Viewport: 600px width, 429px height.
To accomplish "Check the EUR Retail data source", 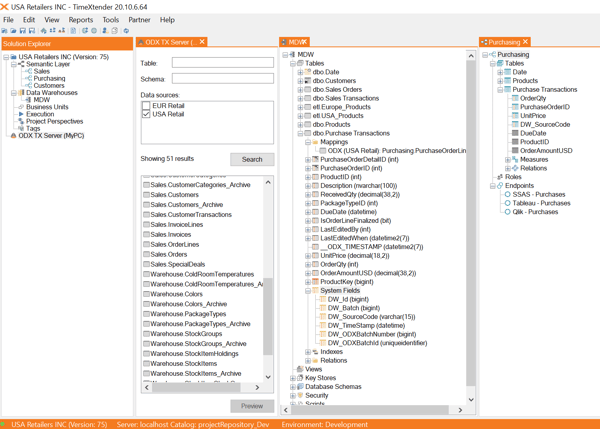I will (146, 106).
